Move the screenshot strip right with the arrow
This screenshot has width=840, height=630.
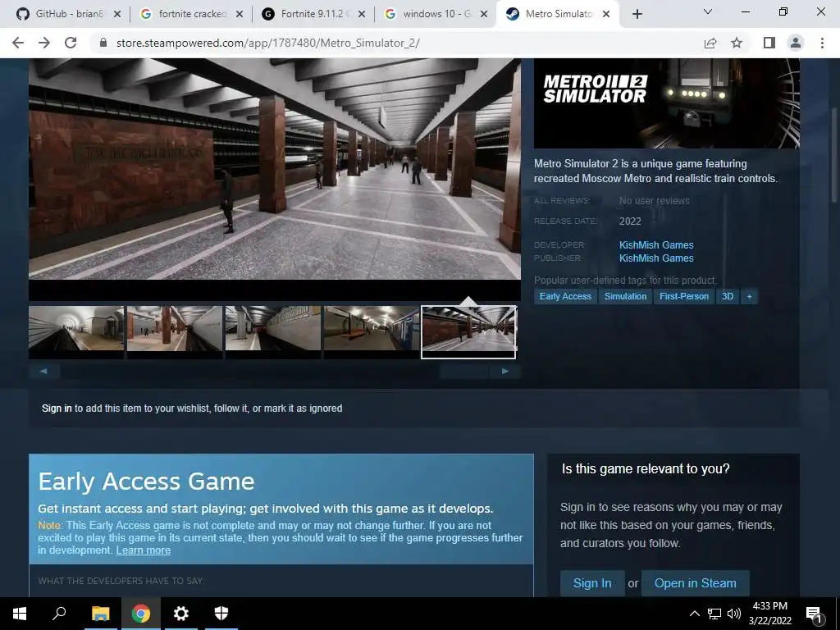click(x=504, y=371)
